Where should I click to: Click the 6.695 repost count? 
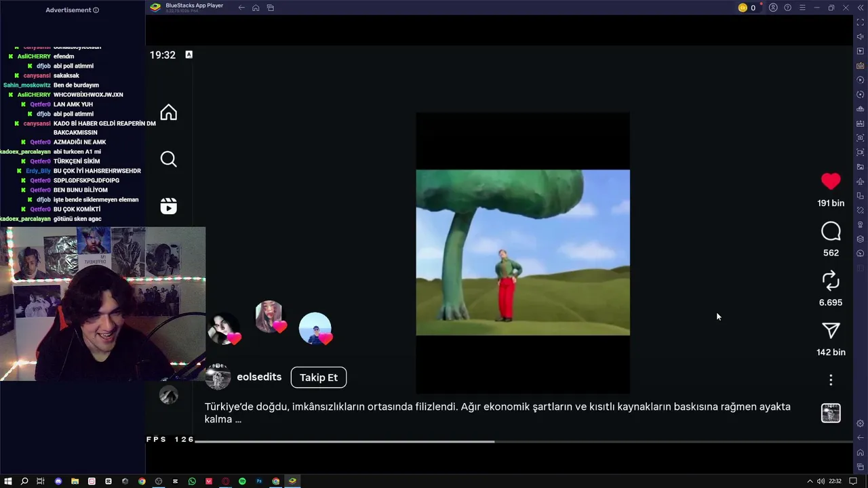click(x=831, y=303)
